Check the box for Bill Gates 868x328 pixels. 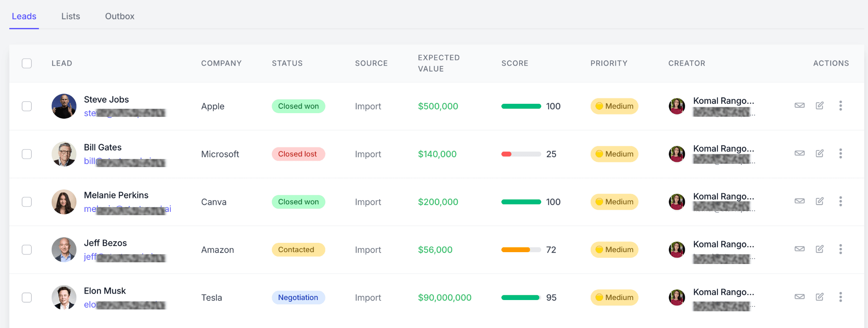[x=27, y=154]
